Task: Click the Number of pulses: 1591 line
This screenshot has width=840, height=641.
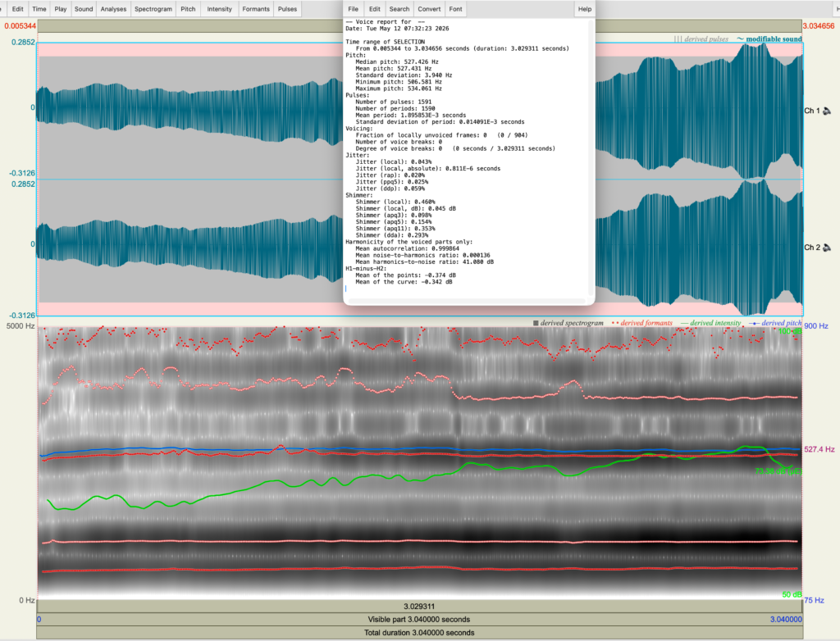Action: click(393, 102)
